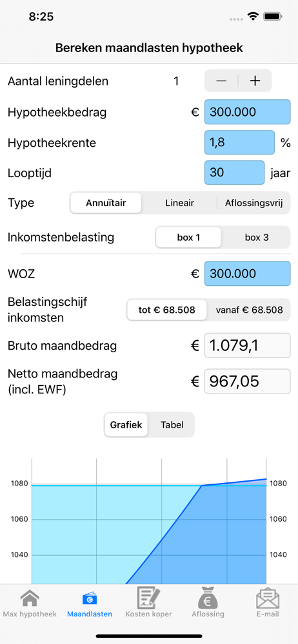Select the Maandlasten wallet icon tab

89,603
